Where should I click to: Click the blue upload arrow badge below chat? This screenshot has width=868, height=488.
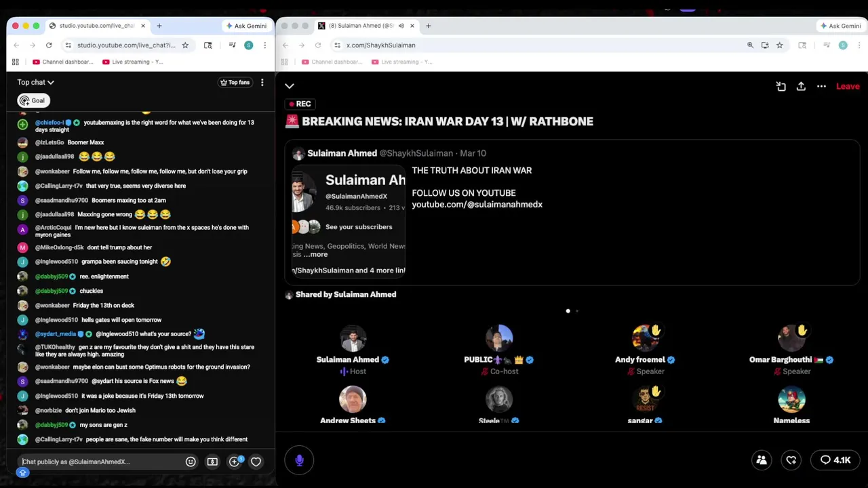[22, 472]
